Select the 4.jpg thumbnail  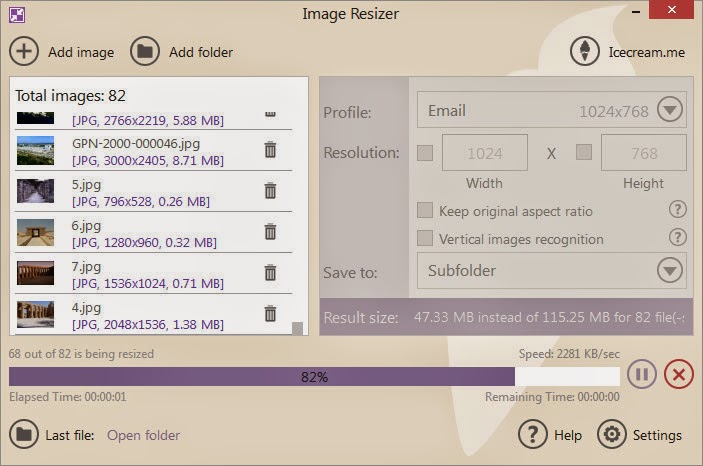click(x=35, y=314)
